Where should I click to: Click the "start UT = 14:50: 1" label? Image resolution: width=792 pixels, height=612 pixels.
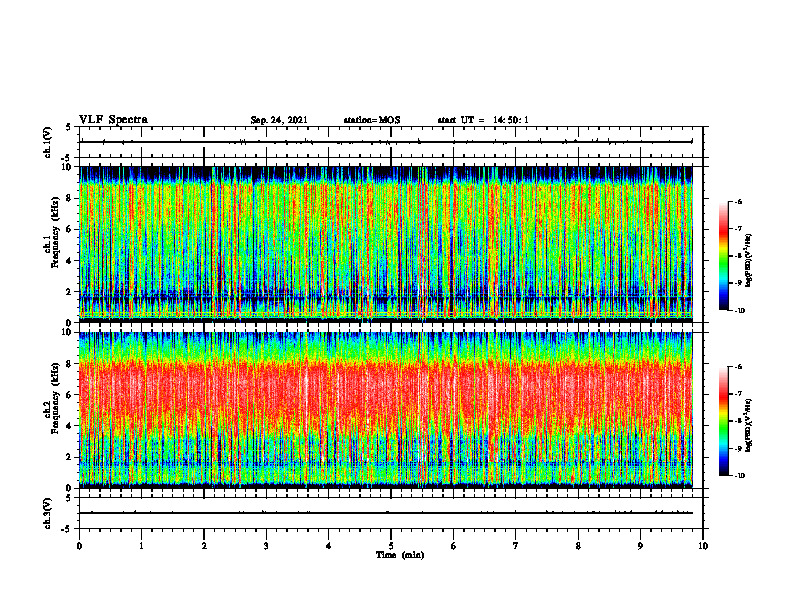(x=483, y=120)
